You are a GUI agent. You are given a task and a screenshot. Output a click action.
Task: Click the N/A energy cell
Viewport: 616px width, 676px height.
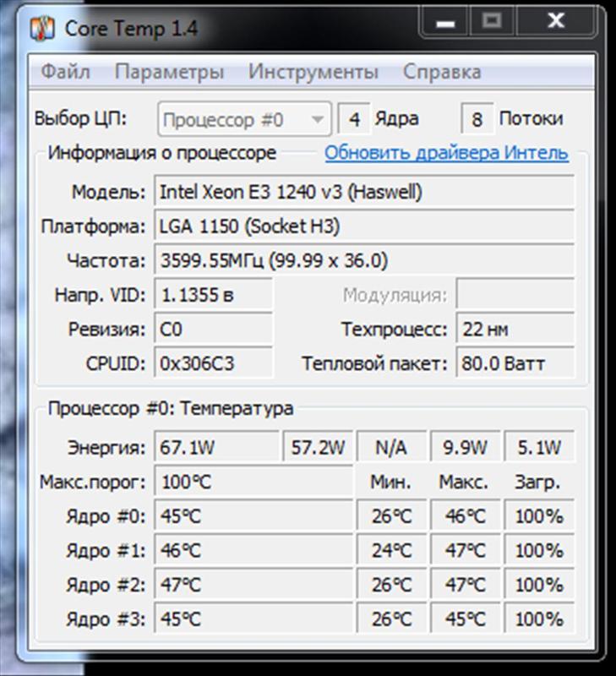point(391,447)
